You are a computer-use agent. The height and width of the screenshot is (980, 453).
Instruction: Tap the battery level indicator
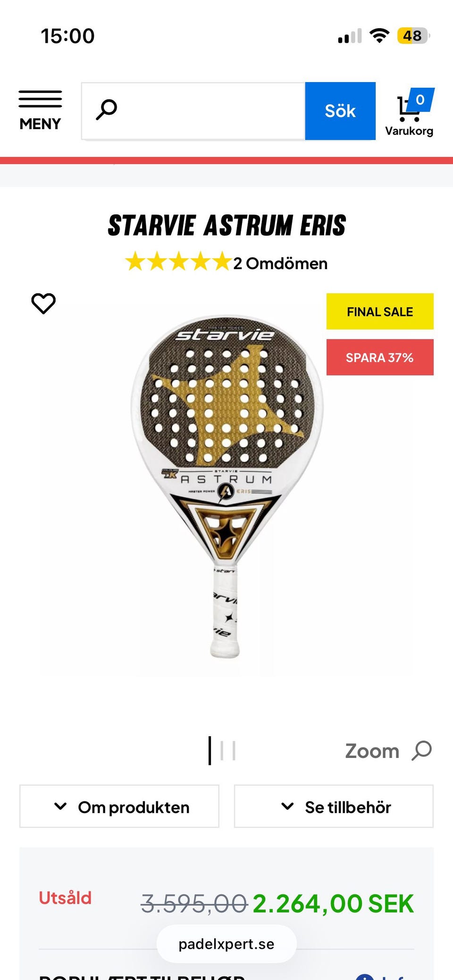[414, 36]
